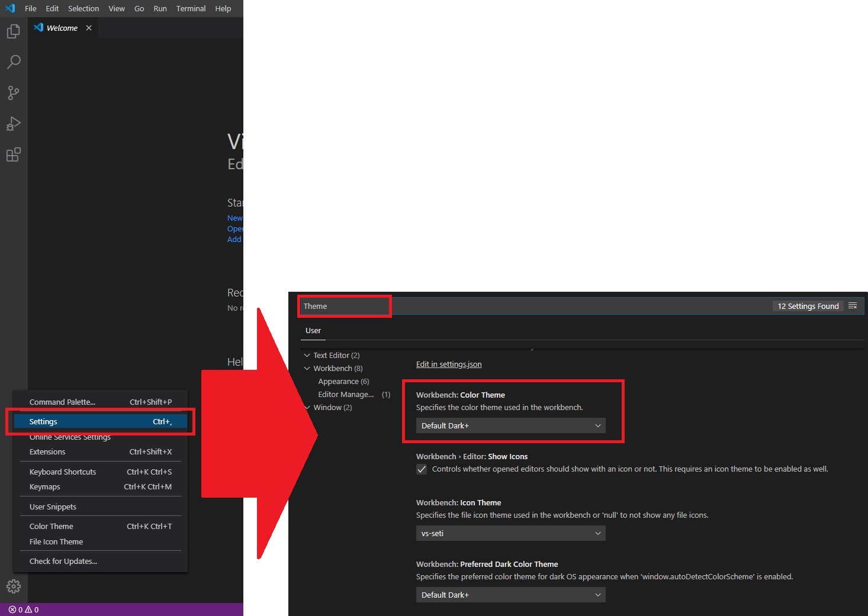This screenshot has height=616, width=868.
Task: Collapse the Window settings group
Action: (307, 408)
